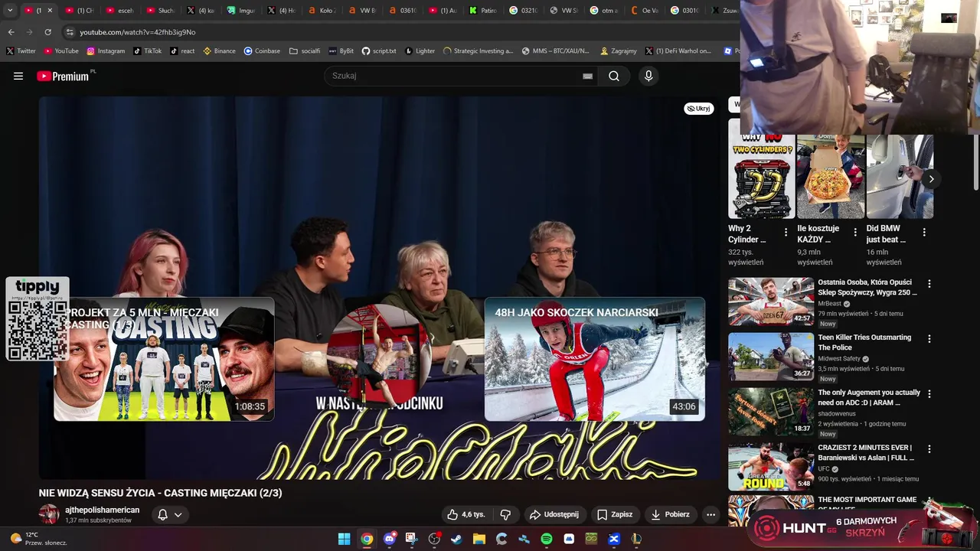Open the YouTube hamburger guide menu

click(18, 76)
